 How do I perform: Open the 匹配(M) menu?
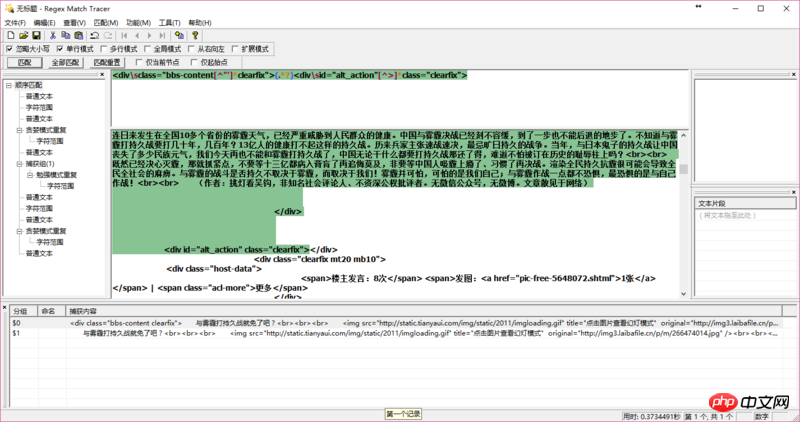pyautogui.click(x=106, y=22)
